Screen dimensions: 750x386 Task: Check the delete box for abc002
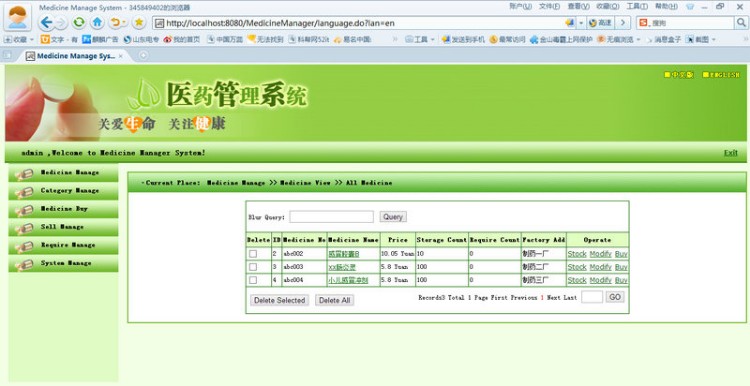(253, 254)
